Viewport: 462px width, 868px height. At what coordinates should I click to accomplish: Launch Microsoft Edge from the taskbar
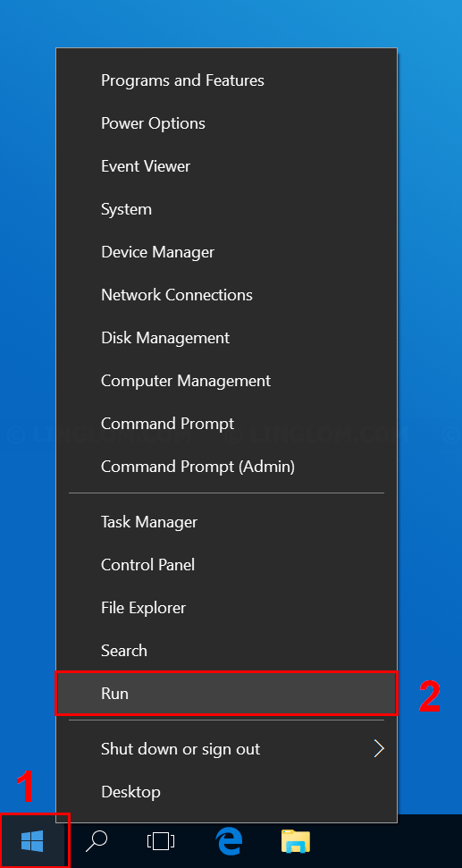[229, 842]
